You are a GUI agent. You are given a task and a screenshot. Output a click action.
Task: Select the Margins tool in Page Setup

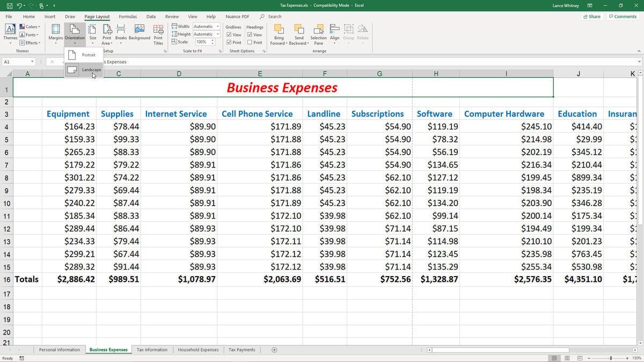(55, 32)
